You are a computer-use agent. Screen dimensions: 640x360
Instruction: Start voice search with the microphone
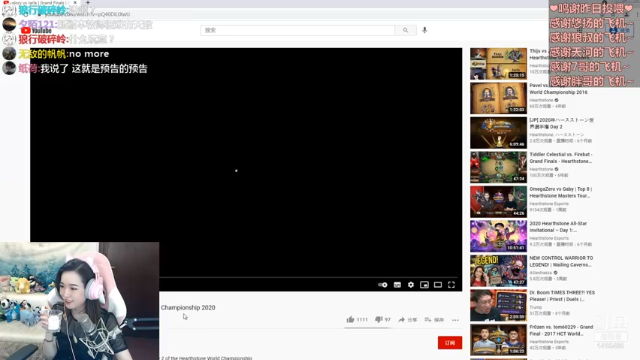(424, 30)
